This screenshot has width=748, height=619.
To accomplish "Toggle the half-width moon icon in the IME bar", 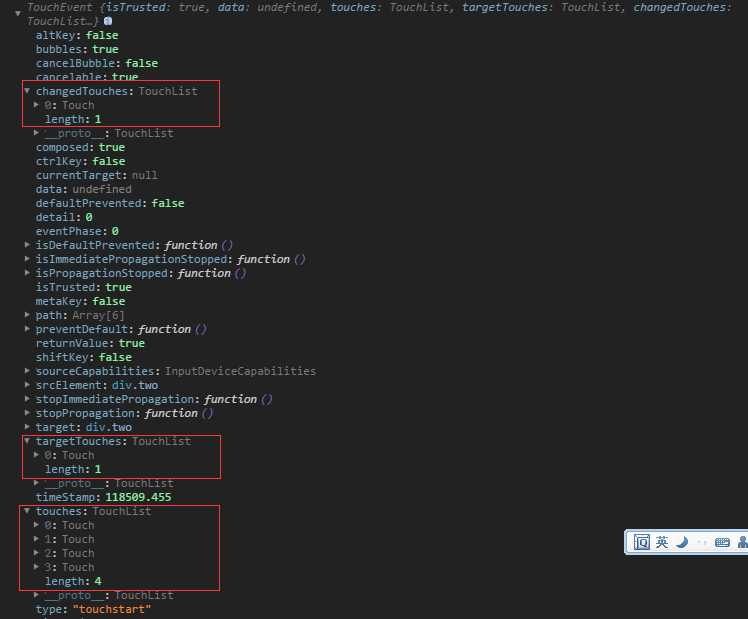I will click(x=682, y=542).
